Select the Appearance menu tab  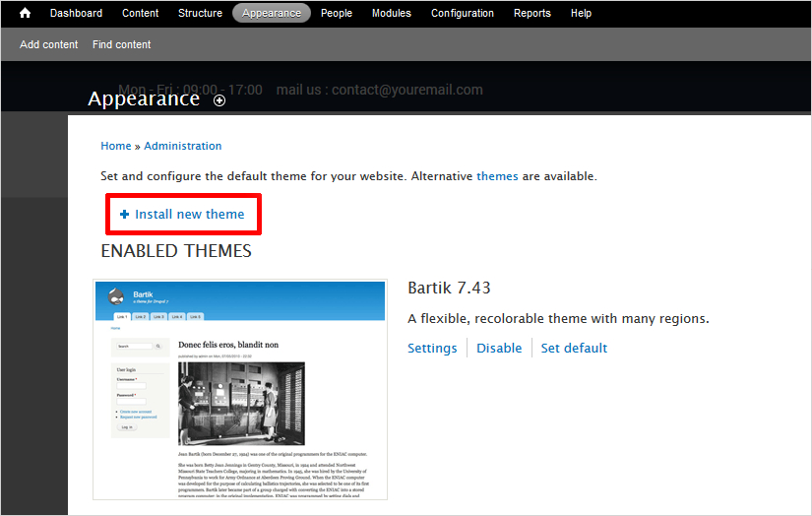[x=272, y=13]
